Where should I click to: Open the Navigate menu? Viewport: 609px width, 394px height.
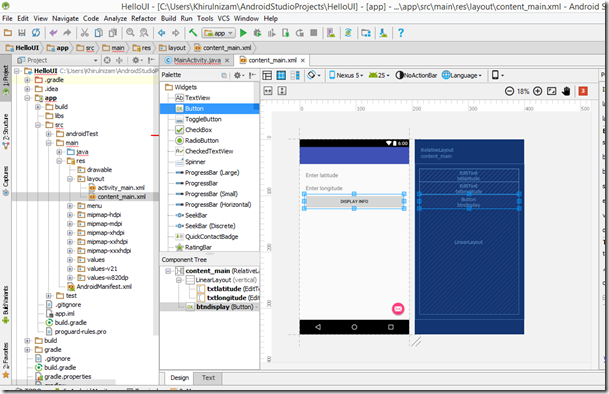tap(65, 18)
